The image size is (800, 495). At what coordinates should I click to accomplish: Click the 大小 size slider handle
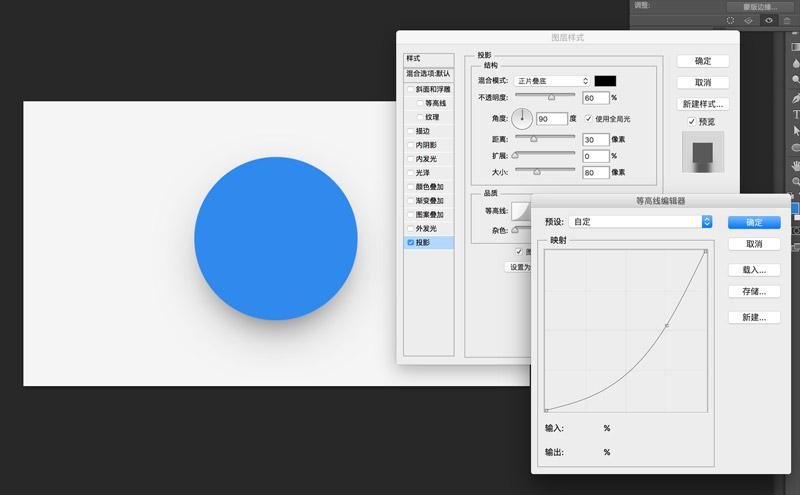point(537,172)
